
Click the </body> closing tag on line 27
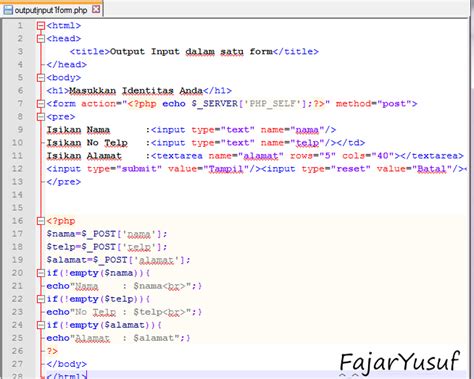[67, 364]
